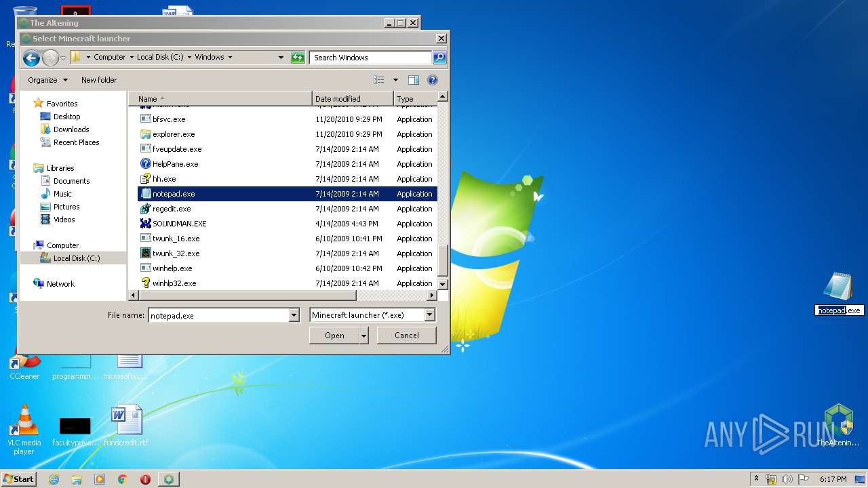Cancel the file selection dialog

point(407,335)
